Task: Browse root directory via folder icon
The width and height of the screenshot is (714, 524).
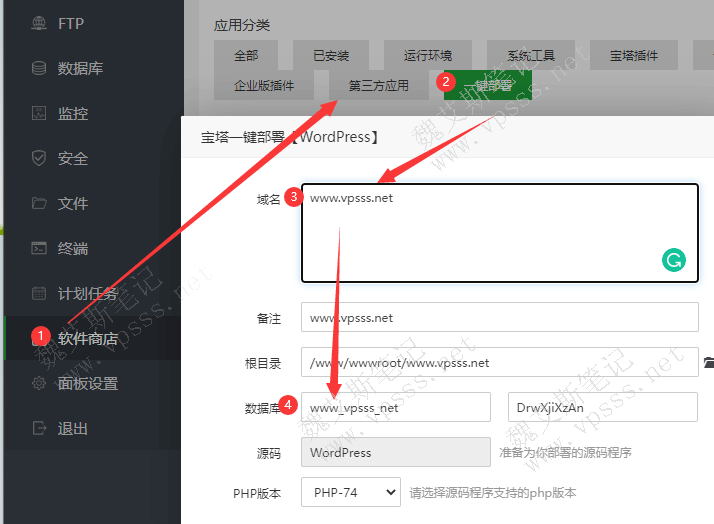Action: tap(709, 362)
